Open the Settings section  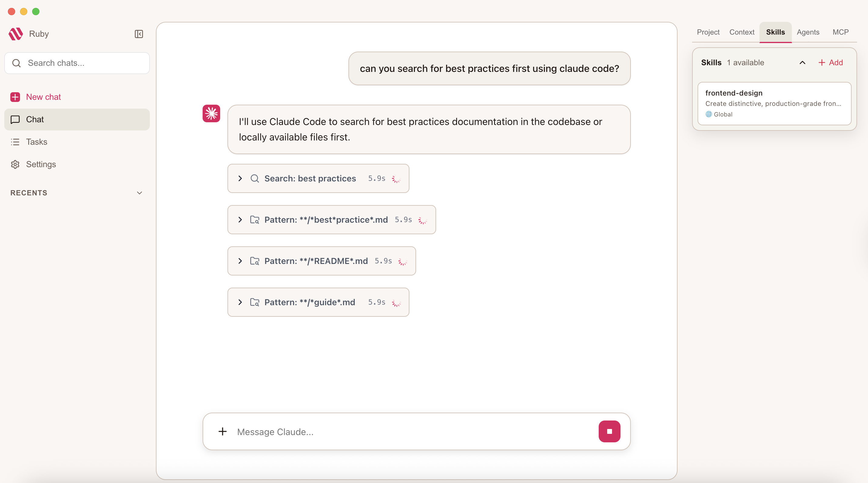coord(41,164)
